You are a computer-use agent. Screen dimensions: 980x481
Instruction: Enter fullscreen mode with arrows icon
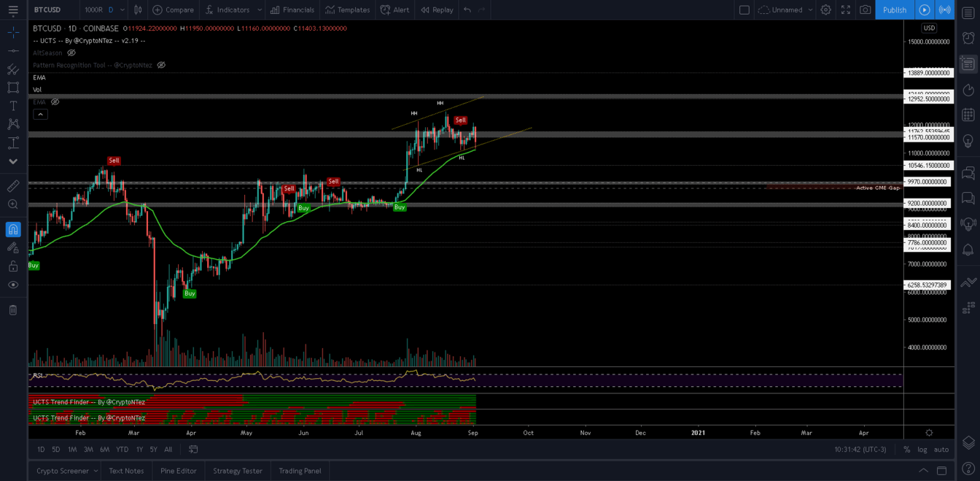coord(845,9)
